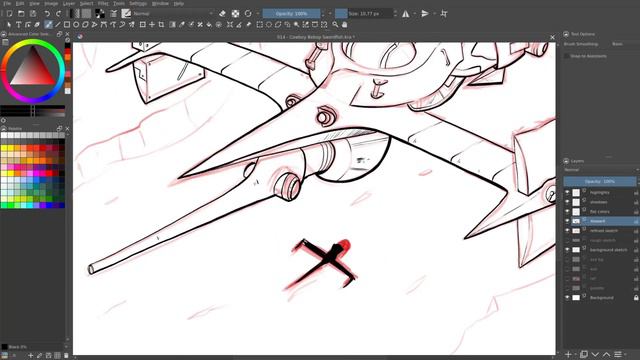The height and width of the screenshot is (360, 640).
Task: Select the Crop tool
Action: click(x=161, y=24)
